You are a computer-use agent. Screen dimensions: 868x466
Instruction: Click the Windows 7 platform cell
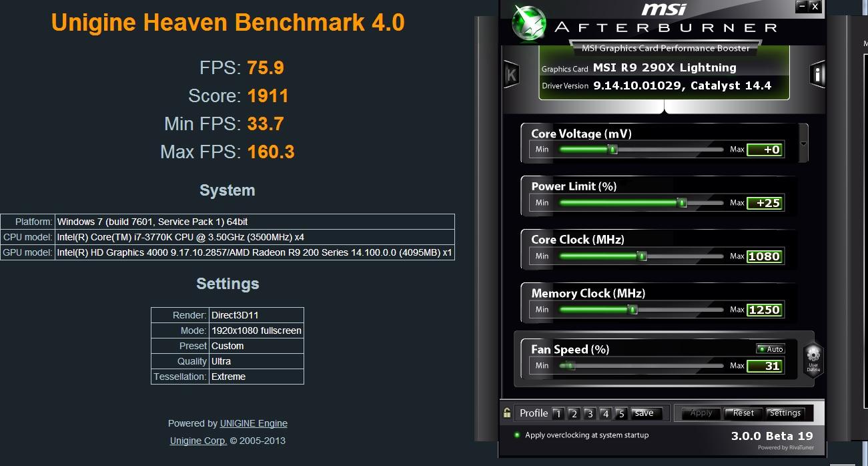(x=255, y=222)
